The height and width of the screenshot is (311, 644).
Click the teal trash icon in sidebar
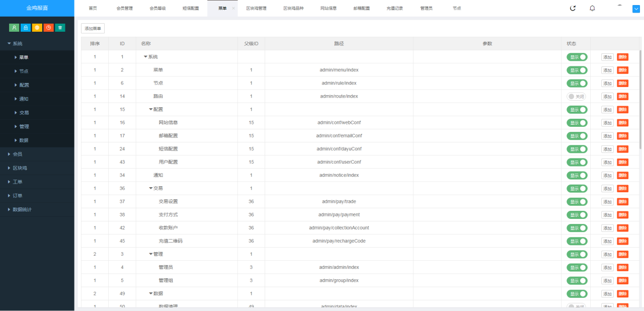(x=60, y=28)
